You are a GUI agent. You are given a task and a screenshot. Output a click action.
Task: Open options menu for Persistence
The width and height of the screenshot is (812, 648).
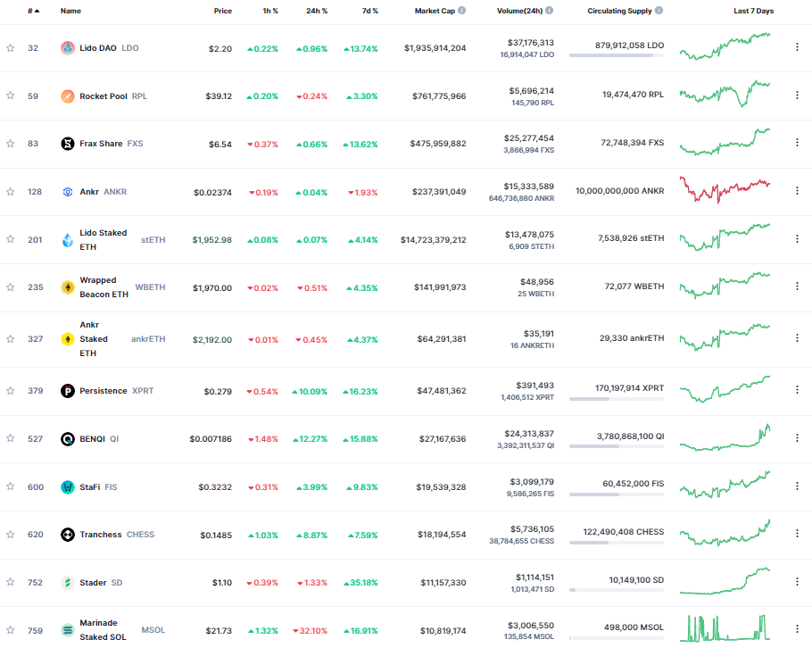[797, 389]
